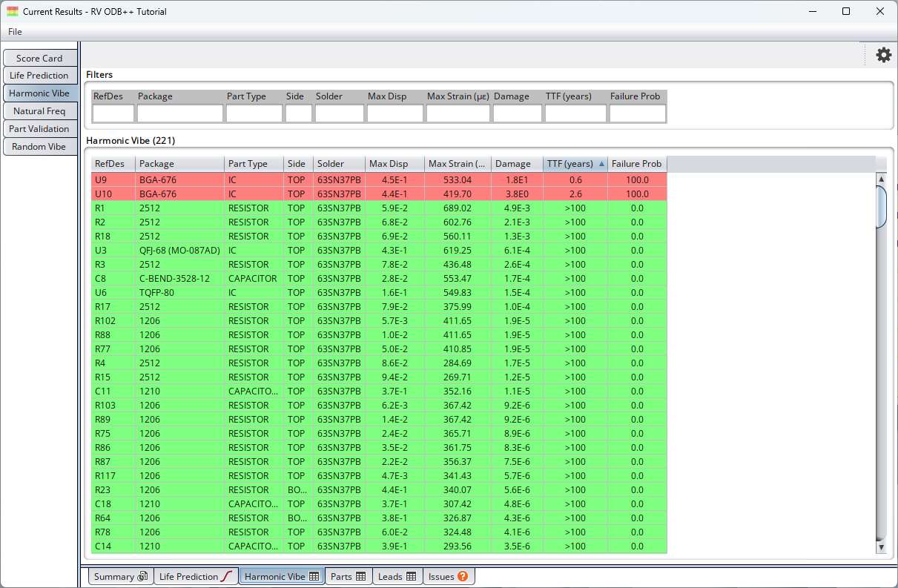Viewport: 898px width, 588px height.
Task: Click the RefDes filter text box
Action: 113,113
